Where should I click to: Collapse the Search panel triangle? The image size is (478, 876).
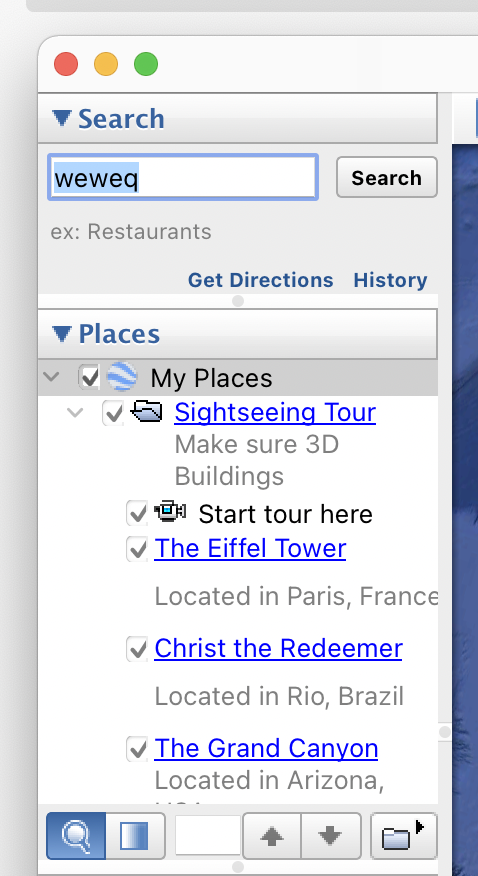point(61,118)
